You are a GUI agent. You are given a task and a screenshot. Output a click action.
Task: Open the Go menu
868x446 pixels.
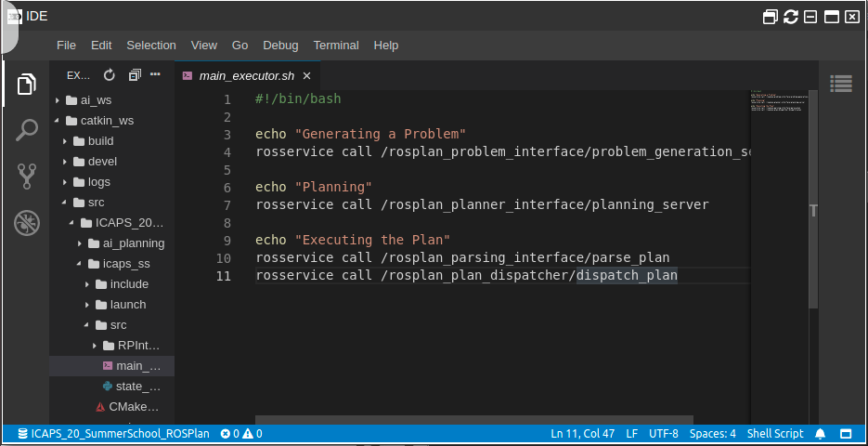coord(240,46)
